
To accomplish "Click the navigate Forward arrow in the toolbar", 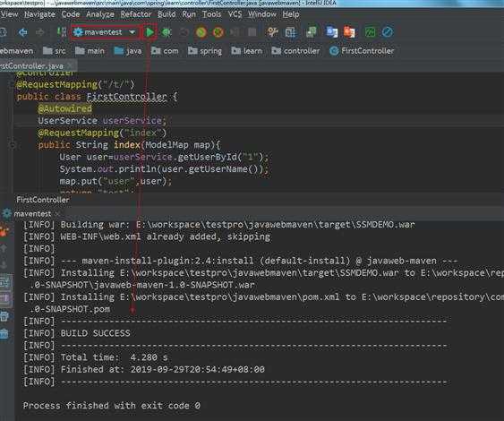I will pos(40,32).
